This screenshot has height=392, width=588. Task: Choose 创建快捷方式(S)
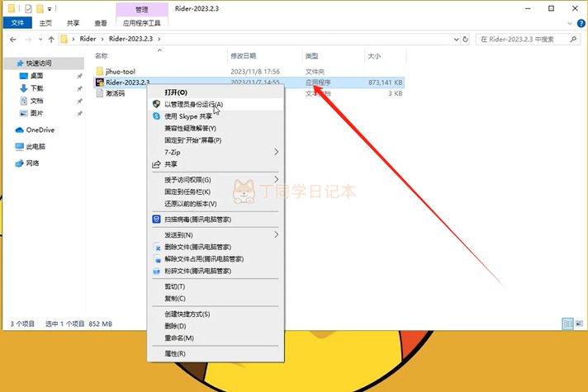[x=216, y=314]
